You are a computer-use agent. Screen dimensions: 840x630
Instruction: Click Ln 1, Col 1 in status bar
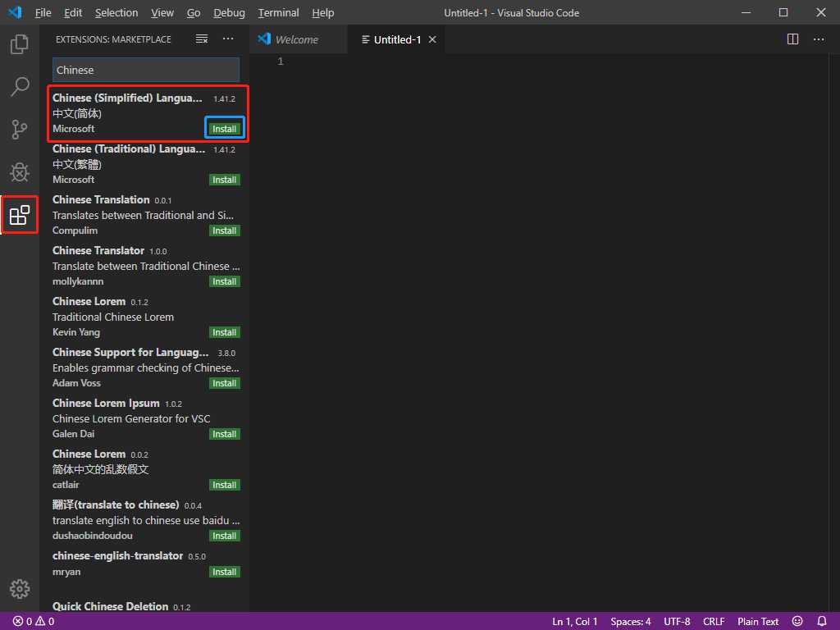(x=574, y=622)
